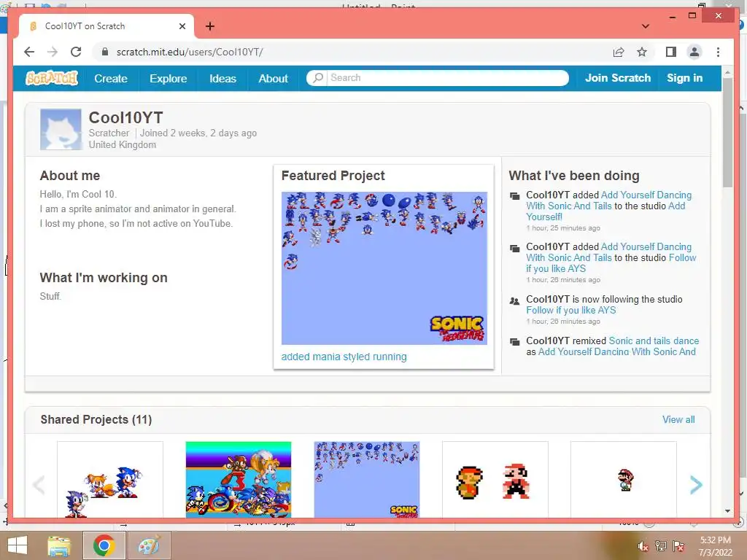Click the Scratch logo in the navigation bar

(x=52, y=78)
